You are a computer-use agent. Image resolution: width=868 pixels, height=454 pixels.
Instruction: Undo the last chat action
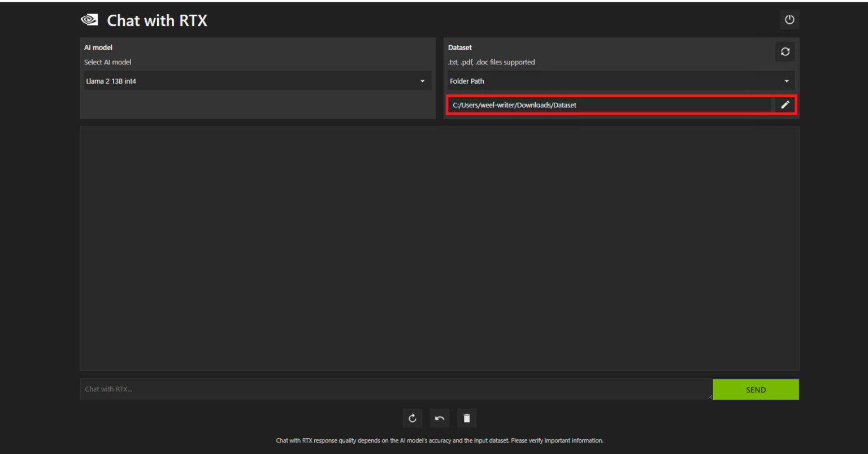click(439, 418)
